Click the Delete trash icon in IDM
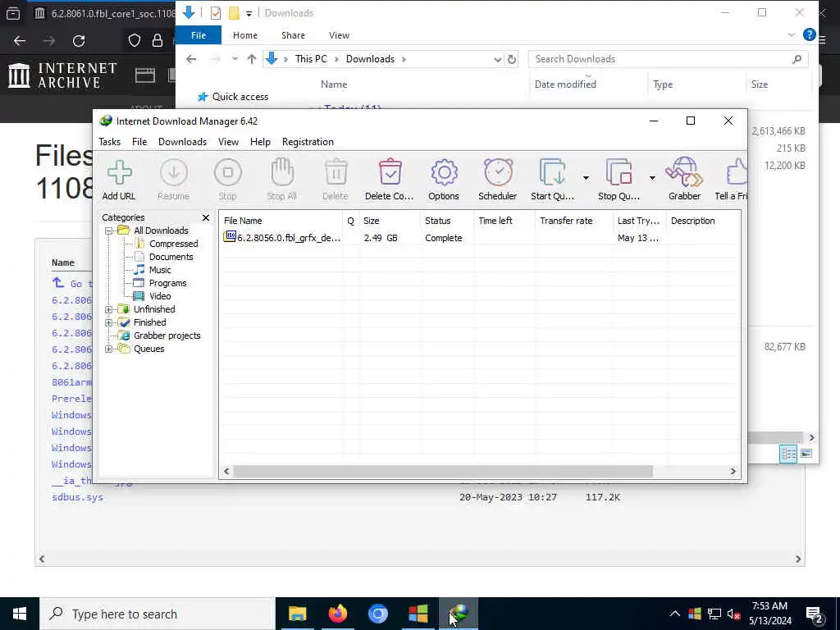The image size is (840, 630). coord(336,180)
